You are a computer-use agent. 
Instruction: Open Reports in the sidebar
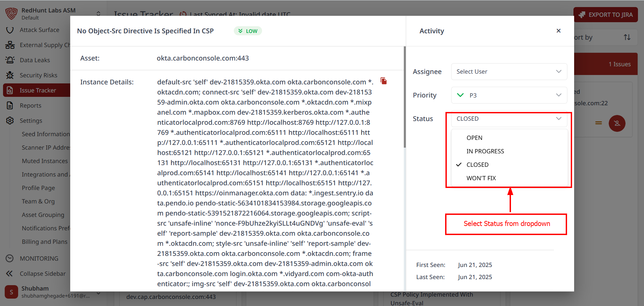31,106
